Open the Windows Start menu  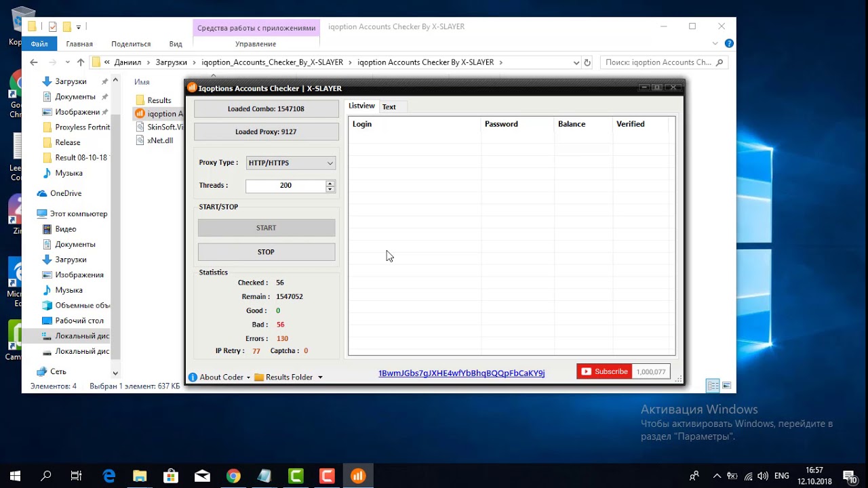(15, 476)
